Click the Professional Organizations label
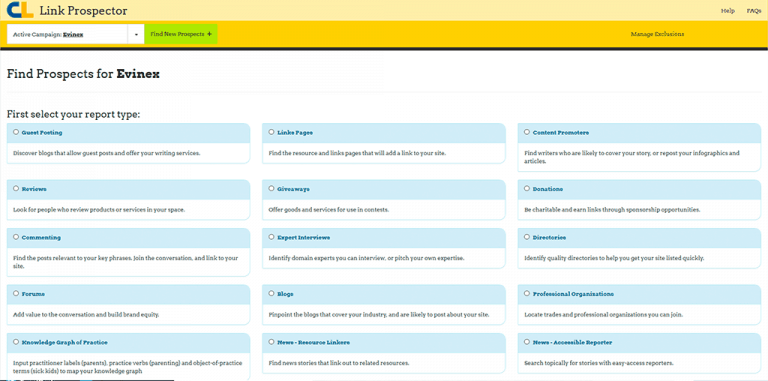 (x=574, y=294)
